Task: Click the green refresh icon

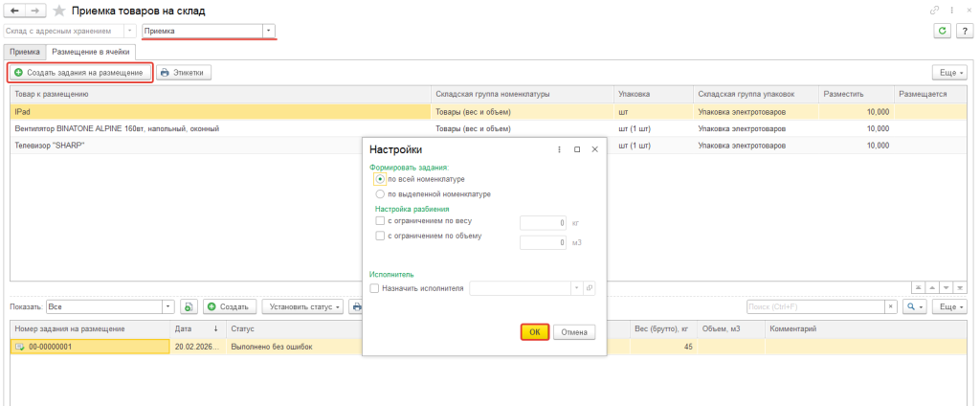Action: point(943,32)
